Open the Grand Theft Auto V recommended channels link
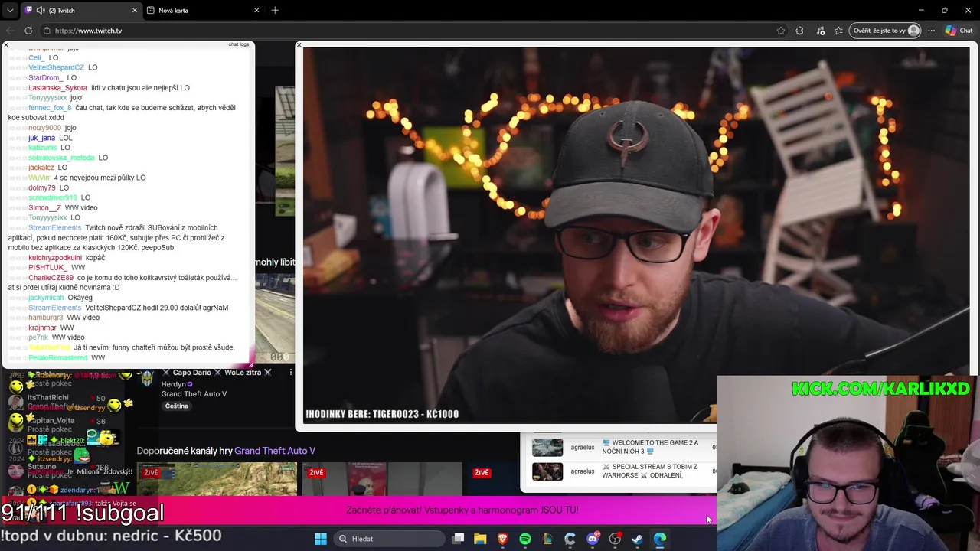Screen dimensions: 980x551 click(275, 451)
